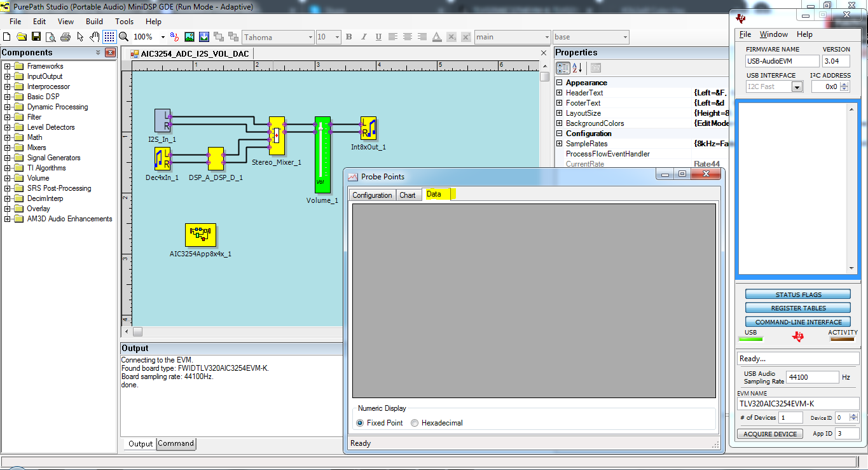Image resolution: width=868 pixels, height=470 pixels.
Task: Select the arrow pointer tool
Action: pyautogui.click(x=80, y=37)
